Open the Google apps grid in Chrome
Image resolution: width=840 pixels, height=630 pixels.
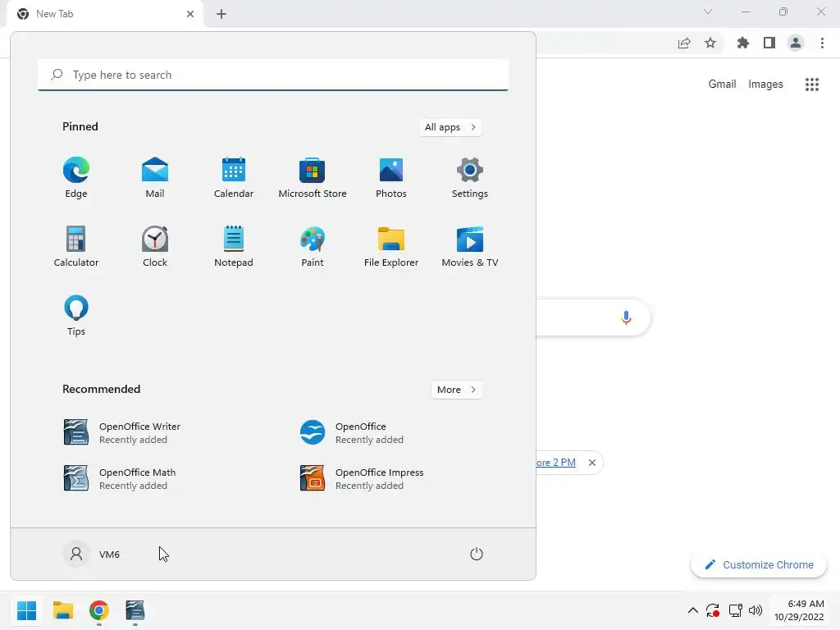(x=811, y=84)
